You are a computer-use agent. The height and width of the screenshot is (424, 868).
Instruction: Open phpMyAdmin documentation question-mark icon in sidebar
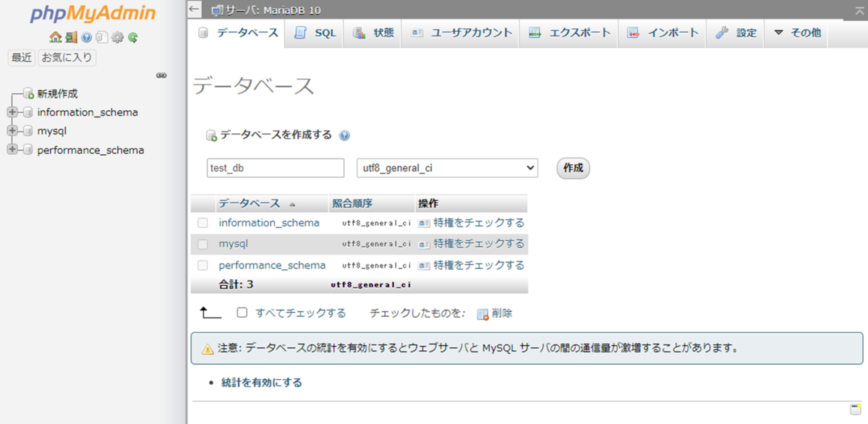(x=87, y=38)
